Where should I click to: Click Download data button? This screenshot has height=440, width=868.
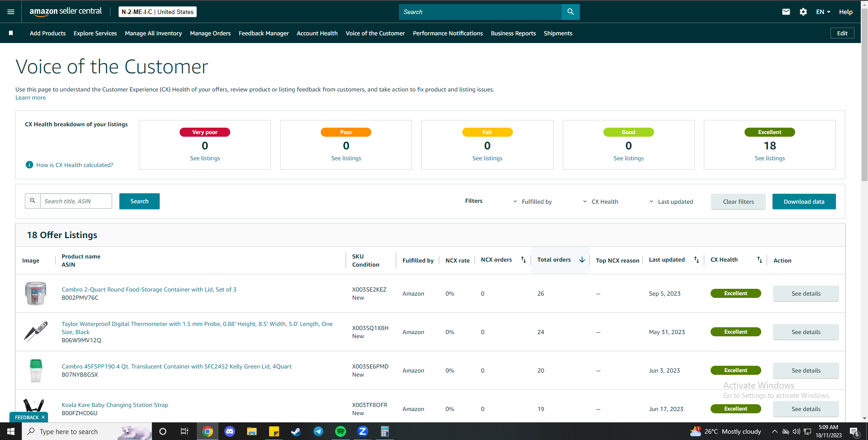(804, 201)
